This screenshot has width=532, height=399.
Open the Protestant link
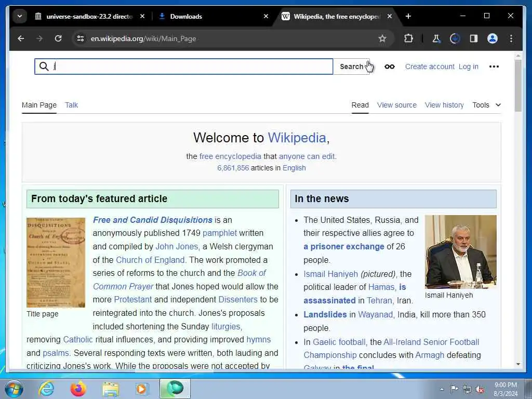[x=132, y=300]
